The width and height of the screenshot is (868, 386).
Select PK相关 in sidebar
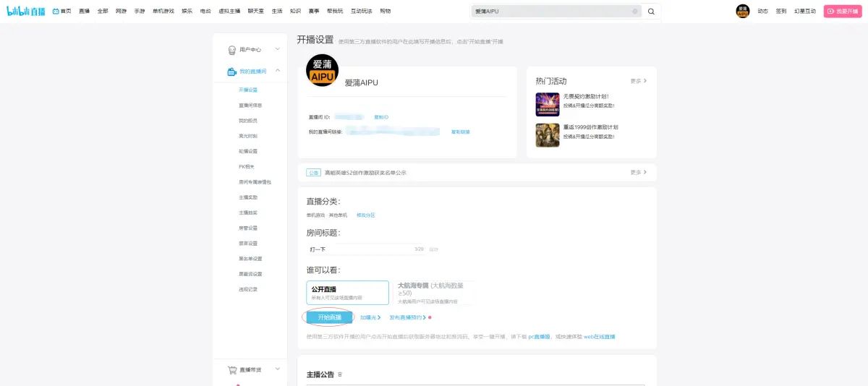(x=247, y=167)
